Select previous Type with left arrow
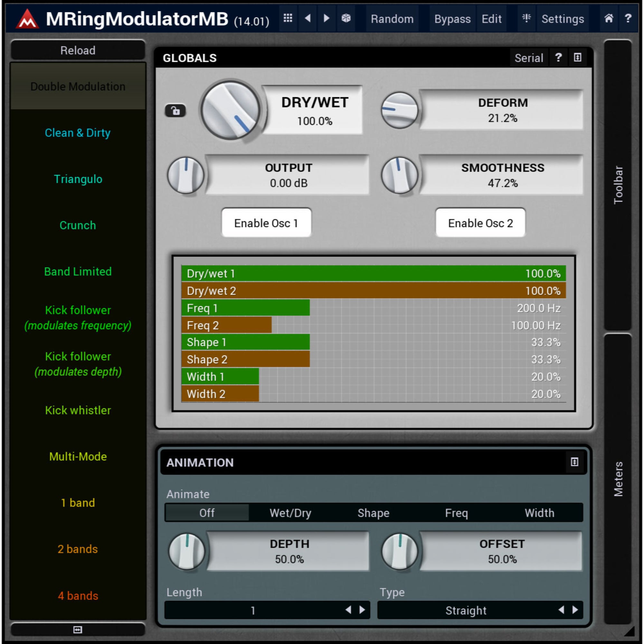Screen dimensions: 644x644 [x=562, y=610]
